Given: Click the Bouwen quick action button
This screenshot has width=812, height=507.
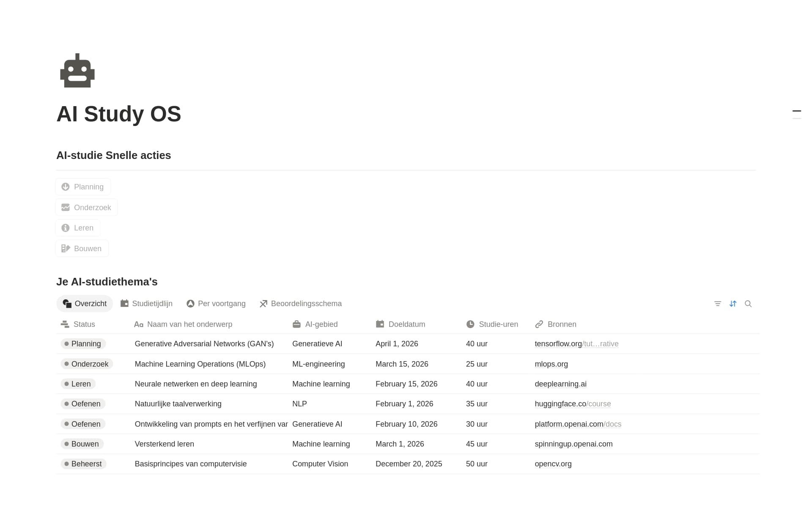Looking at the screenshot, I should (x=82, y=249).
